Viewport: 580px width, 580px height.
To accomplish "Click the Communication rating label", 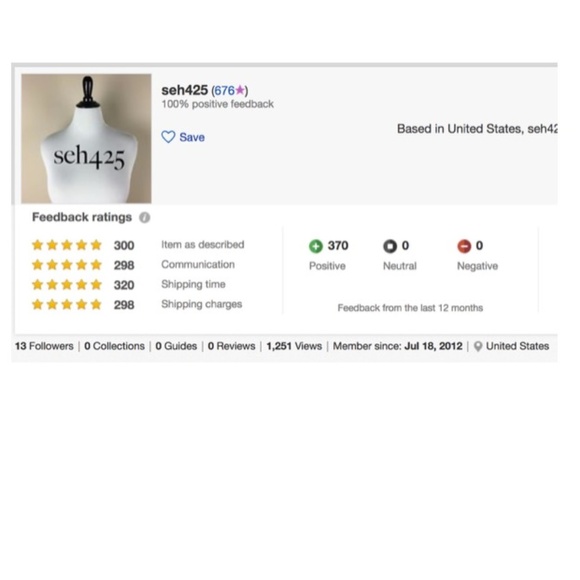I will point(198,264).
